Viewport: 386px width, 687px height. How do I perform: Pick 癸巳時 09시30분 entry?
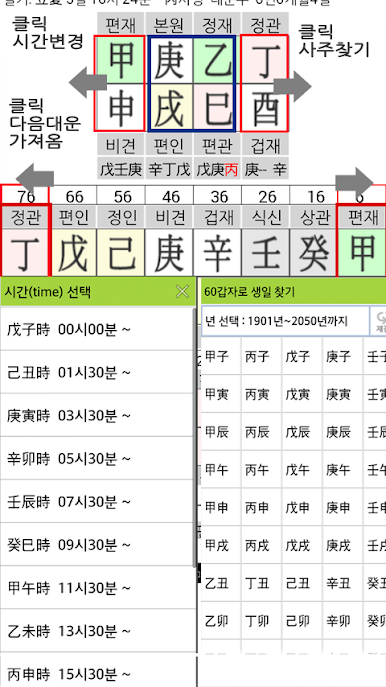point(97,545)
